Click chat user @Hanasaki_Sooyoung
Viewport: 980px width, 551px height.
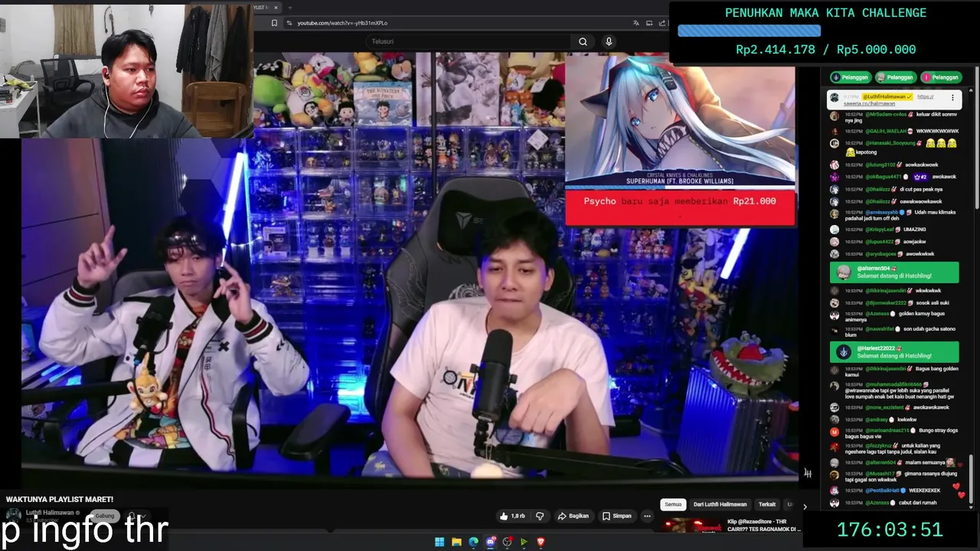click(x=889, y=143)
